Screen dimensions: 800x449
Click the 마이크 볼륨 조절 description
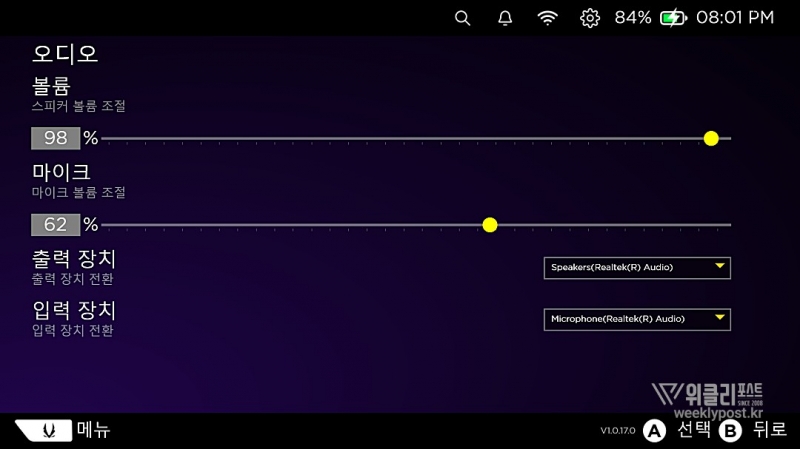point(79,193)
